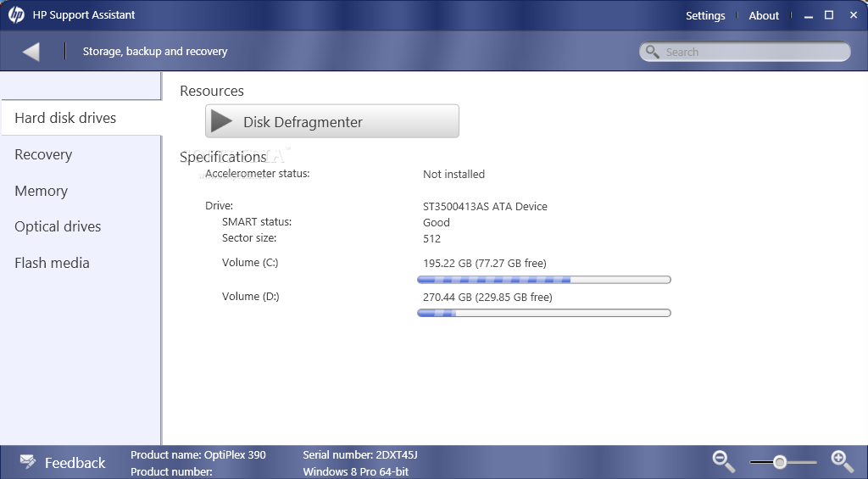Click 'Volume (C:)' label
The image size is (868, 479).
click(x=250, y=263)
